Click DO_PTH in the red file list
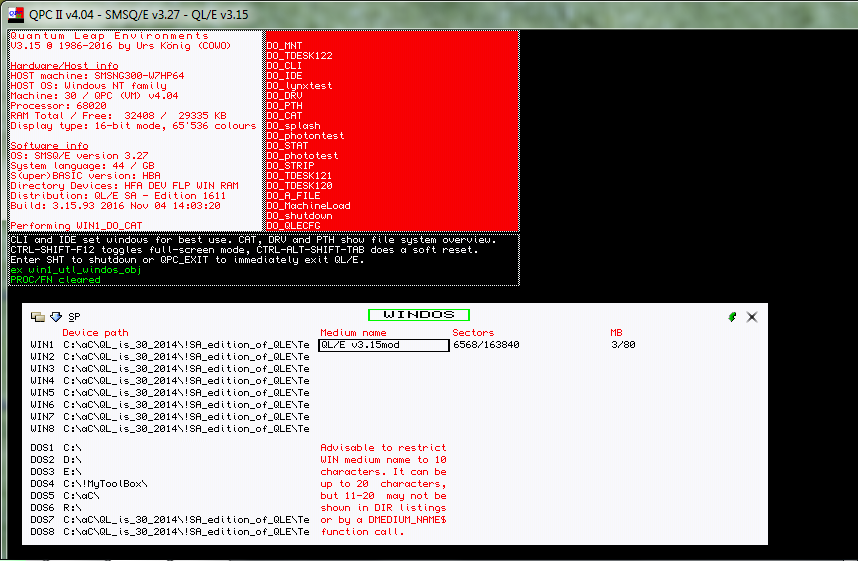858x561 pixels. click(x=284, y=106)
